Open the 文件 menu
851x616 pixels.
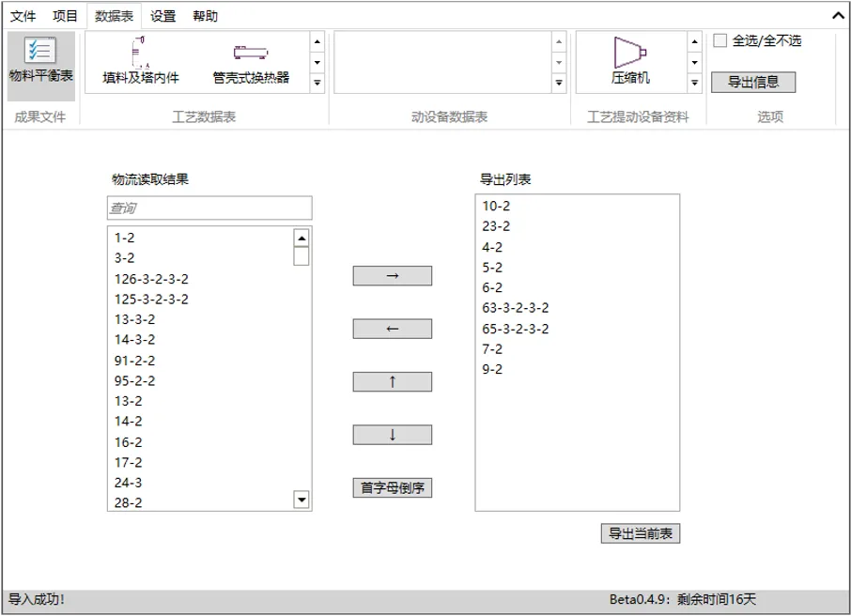(x=23, y=16)
